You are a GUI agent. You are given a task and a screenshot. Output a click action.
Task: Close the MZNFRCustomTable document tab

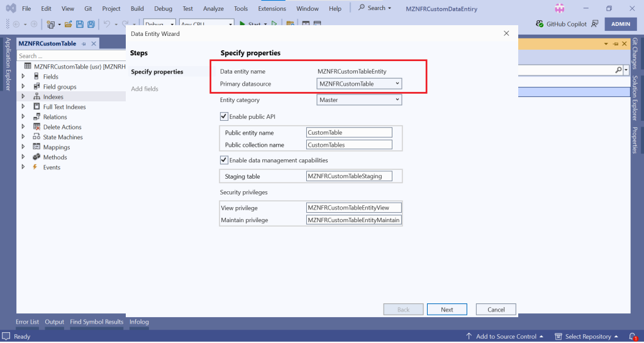[x=94, y=43]
